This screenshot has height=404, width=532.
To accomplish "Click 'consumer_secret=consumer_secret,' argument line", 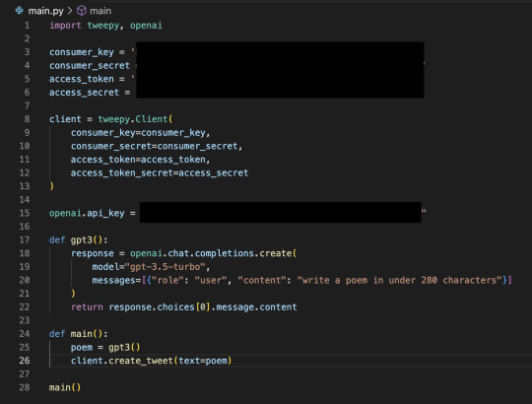I will click(157, 146).
